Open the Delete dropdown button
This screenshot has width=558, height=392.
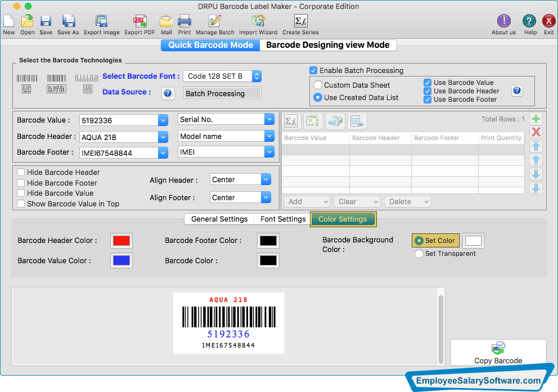click(408, 202)
